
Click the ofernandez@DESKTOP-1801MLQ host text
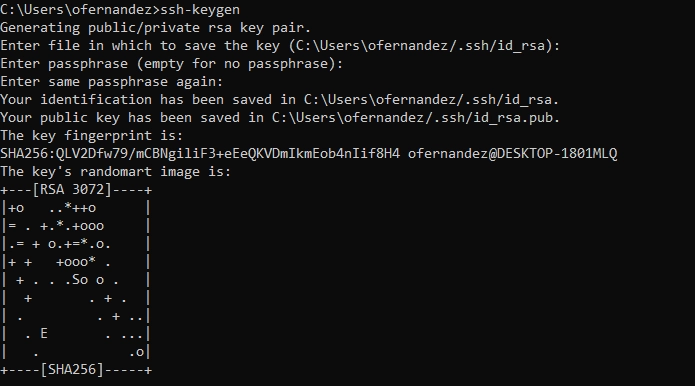click(x=512, y=154)
